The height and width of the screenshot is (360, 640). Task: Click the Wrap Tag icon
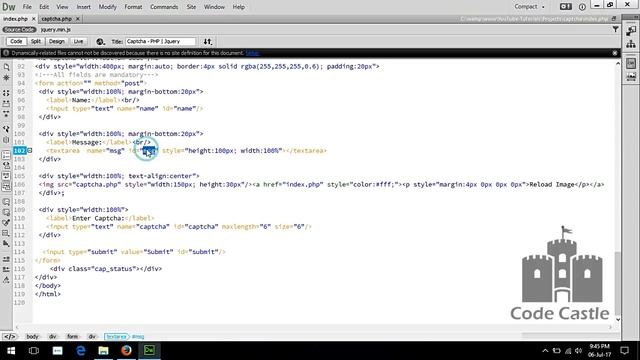[6, 223]
